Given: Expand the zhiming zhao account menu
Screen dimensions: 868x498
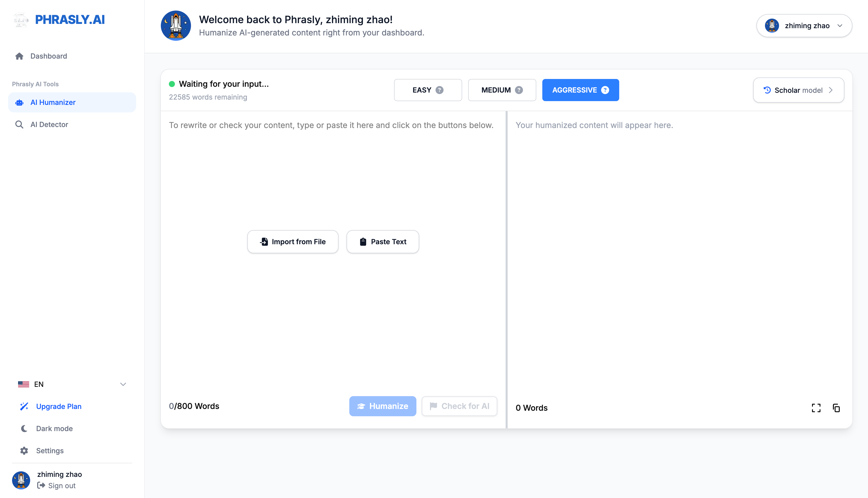Looking at the screenshot, I should coord(804,26).
